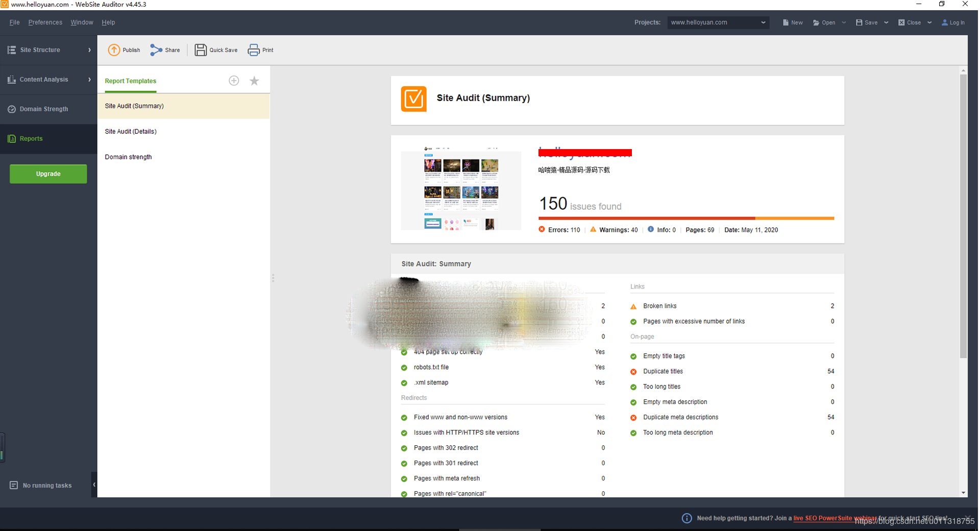Click 'Pages with excessive number of links'
The width and height of the screenshot is (980, 531).
[x=694, y=322]
